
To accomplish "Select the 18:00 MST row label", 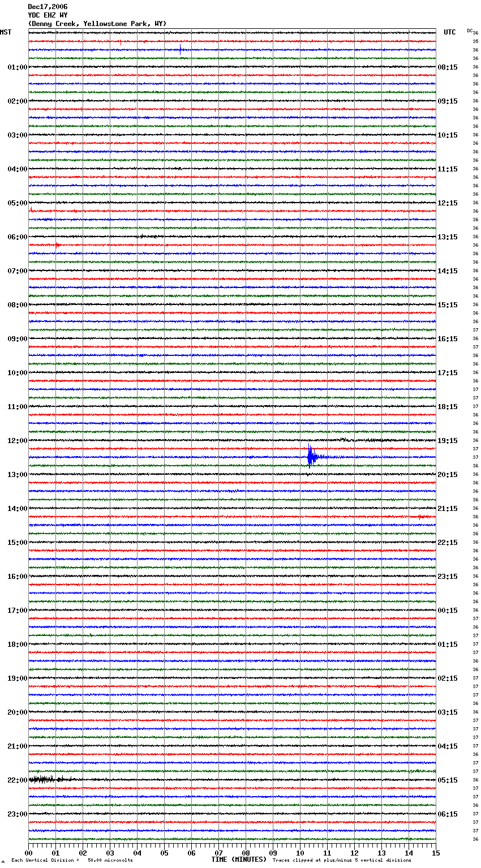I will point(17,644).
